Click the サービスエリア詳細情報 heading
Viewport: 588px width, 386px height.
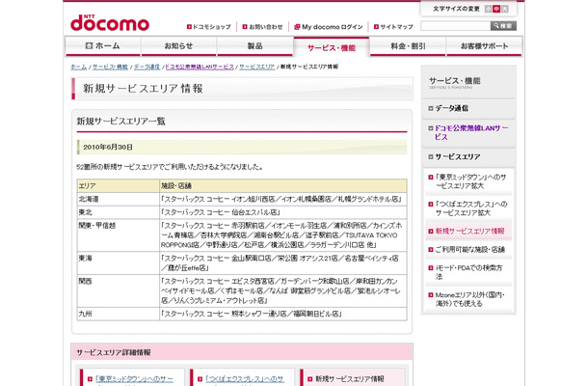click(x=114, y=352)
